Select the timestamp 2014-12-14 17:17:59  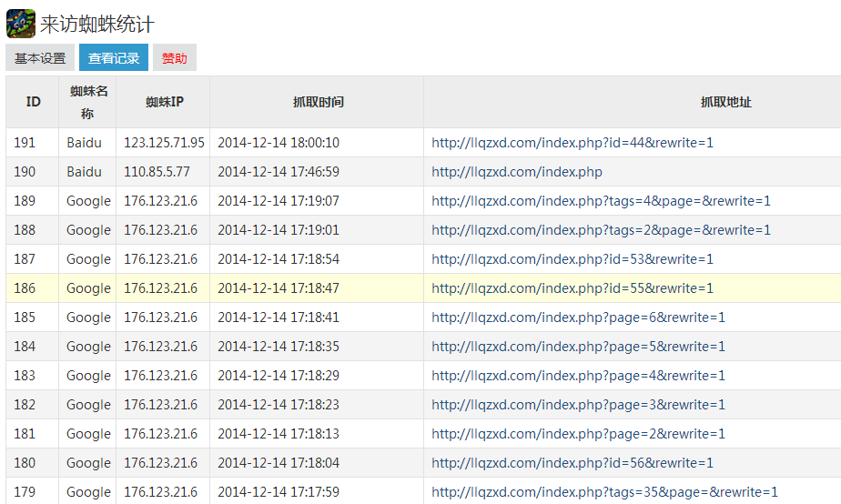click(x=279, y=491)
